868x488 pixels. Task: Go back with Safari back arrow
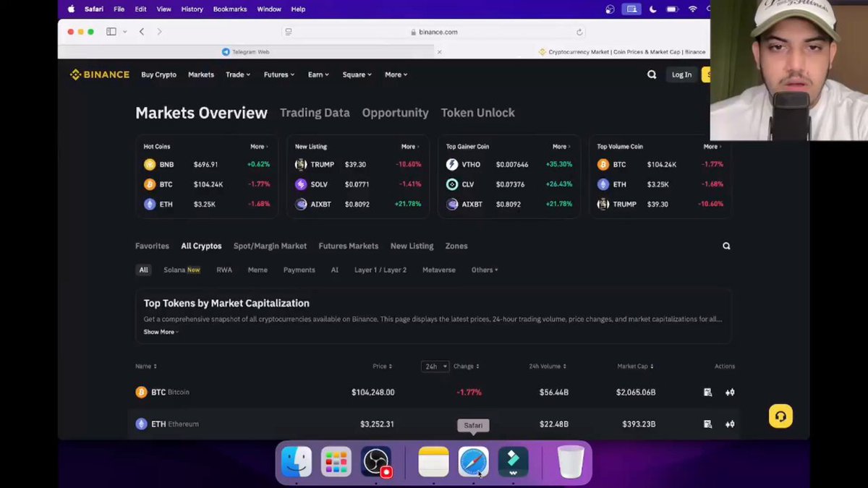pyautogui.click(x=142, y=32)
